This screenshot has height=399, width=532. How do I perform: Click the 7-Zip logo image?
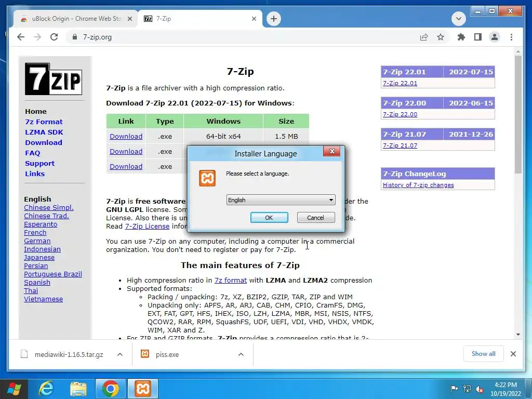coord(54,79)
